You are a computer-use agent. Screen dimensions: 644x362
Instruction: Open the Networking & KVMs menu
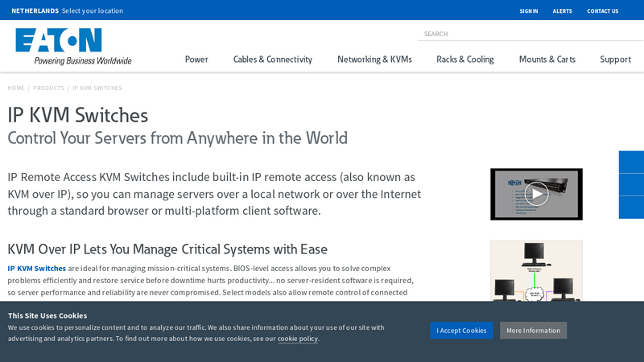[374, 60]
